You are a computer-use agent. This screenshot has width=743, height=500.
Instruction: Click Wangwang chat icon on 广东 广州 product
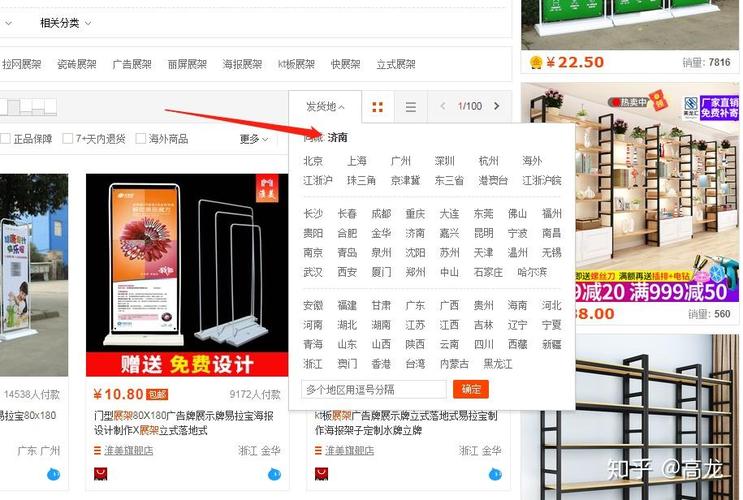pos(54,473)
